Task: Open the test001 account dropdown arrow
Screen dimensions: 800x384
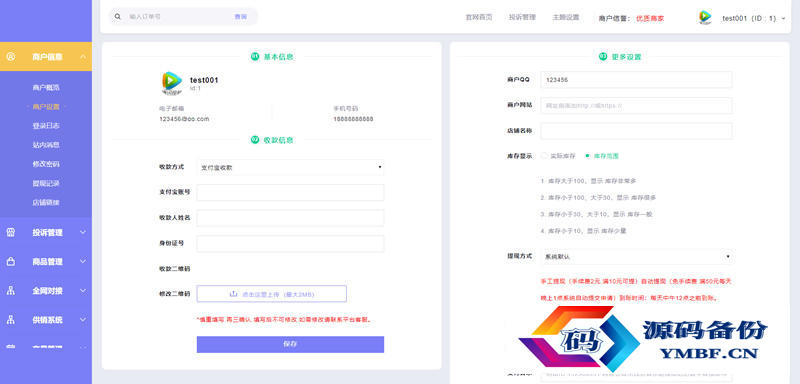Action: point(783,18)
